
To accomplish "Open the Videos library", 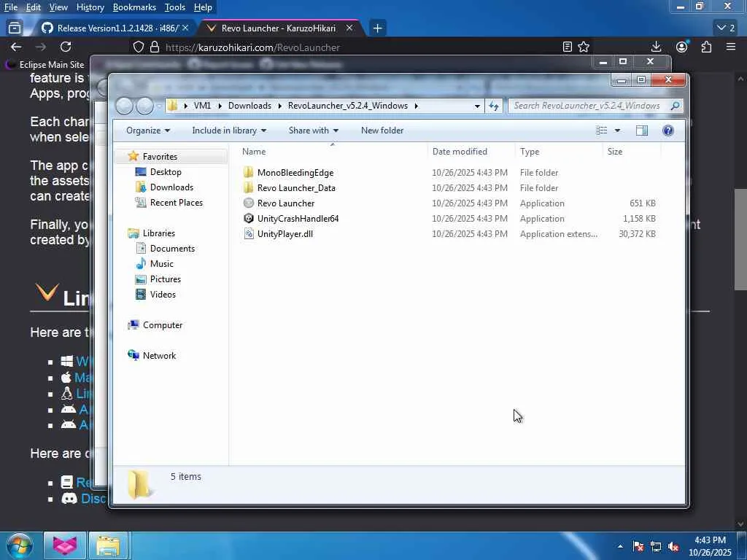I will click(163, 295).
